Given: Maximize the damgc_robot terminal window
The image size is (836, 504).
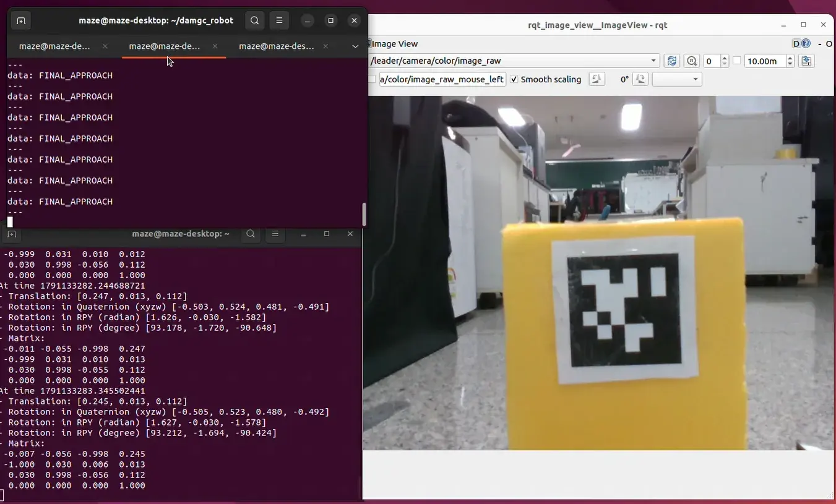Looking at the screenshot, I should tap(331, 20).
